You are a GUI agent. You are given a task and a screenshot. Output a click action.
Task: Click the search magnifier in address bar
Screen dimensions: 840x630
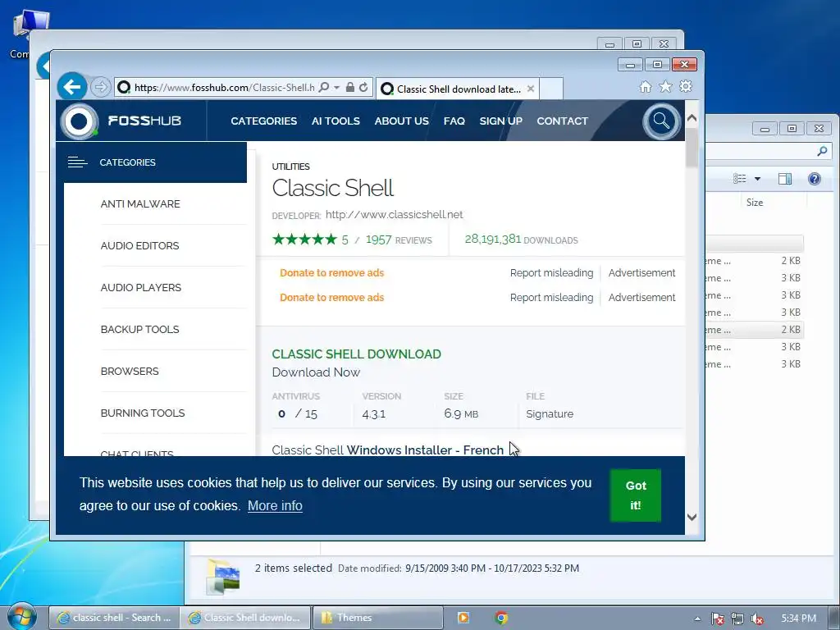[323, 87]
